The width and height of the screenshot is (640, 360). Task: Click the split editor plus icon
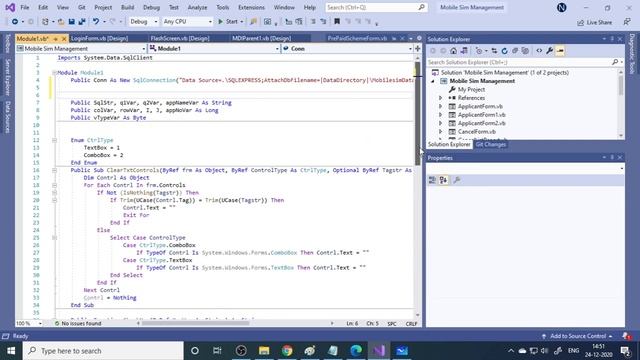click(x=418, y=49)
